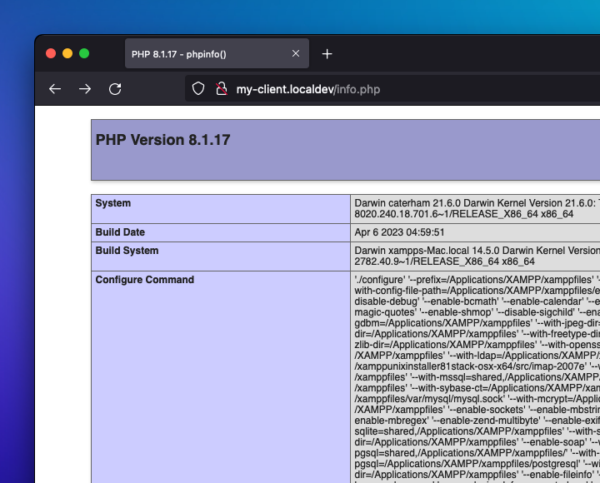This screenshot has width=600, height=483.
Task: Minimize window with yellow button
Action: click(x=68, y=53)
